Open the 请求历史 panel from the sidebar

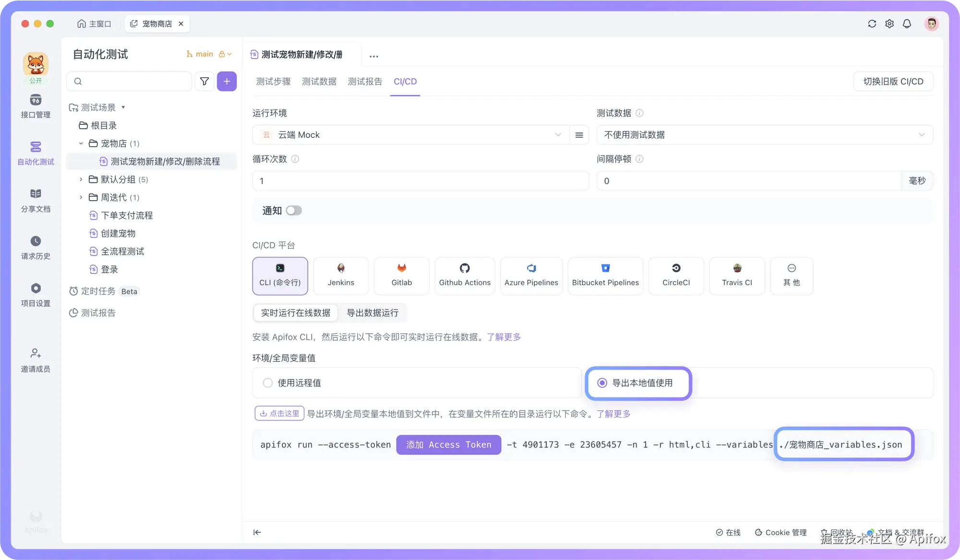pos(36,247)
